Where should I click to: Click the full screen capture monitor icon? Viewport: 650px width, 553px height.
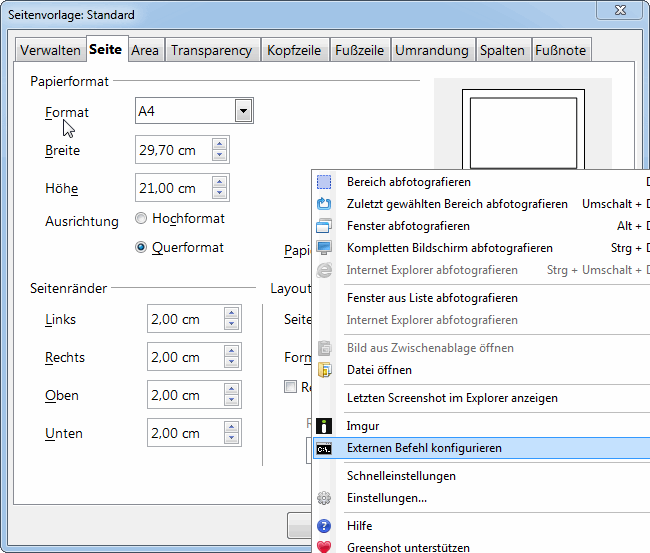coord(324,248)
